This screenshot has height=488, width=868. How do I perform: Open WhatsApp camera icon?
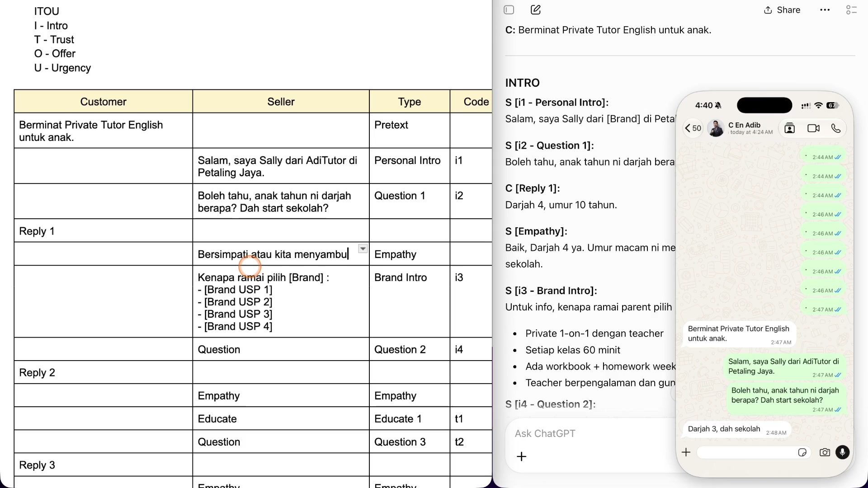coord(825,452)
